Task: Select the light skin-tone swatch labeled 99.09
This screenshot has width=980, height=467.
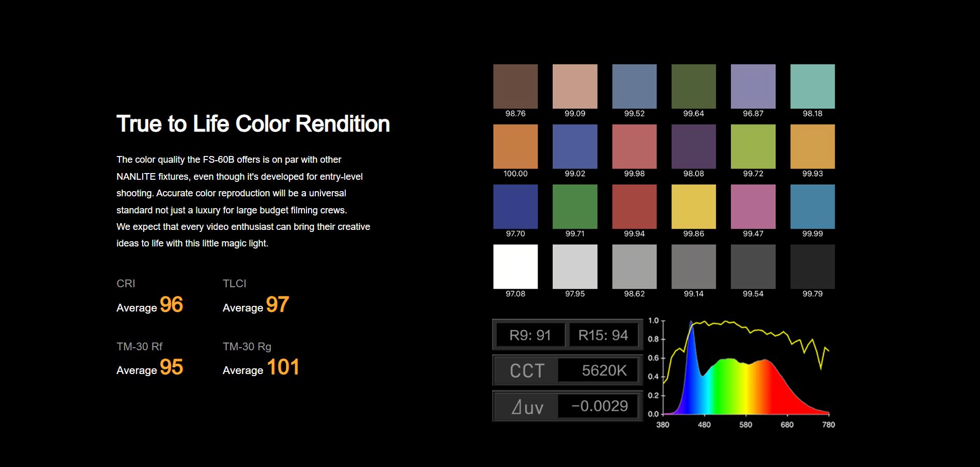Action: tap(575, 86)
